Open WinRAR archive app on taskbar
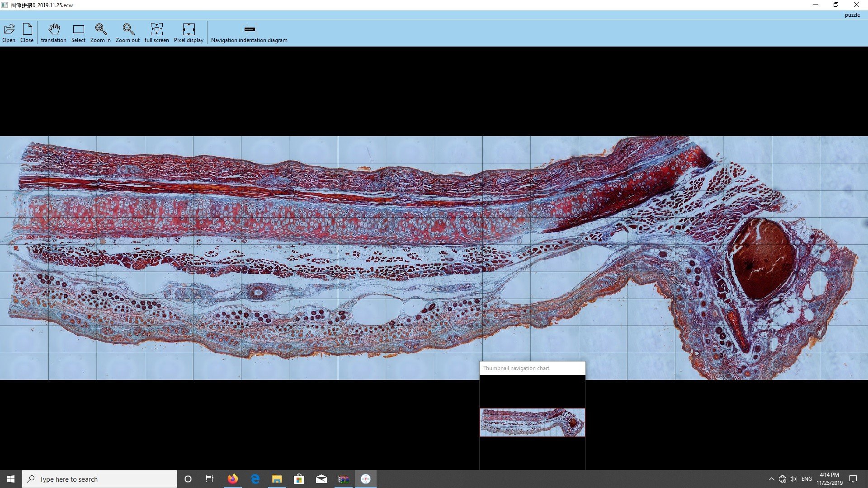Screen dimensions: 868x488 coord(344,479)
